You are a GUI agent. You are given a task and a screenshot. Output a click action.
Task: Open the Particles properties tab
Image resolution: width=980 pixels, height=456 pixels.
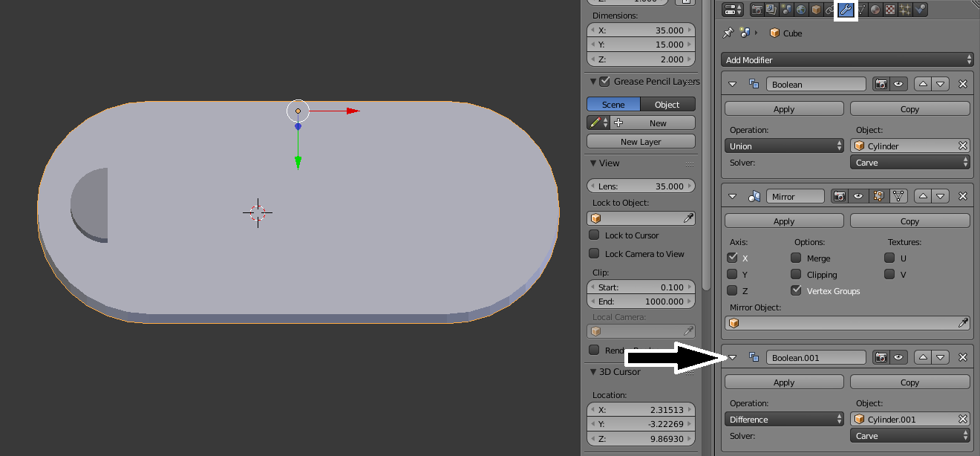(x=905, y=10)
